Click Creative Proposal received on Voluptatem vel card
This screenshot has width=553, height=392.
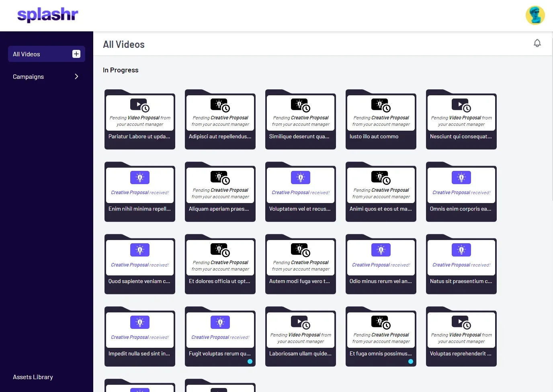point(300,193)
